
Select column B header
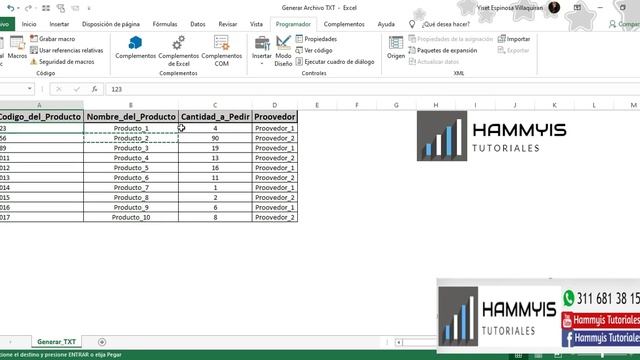pos(131,105)
